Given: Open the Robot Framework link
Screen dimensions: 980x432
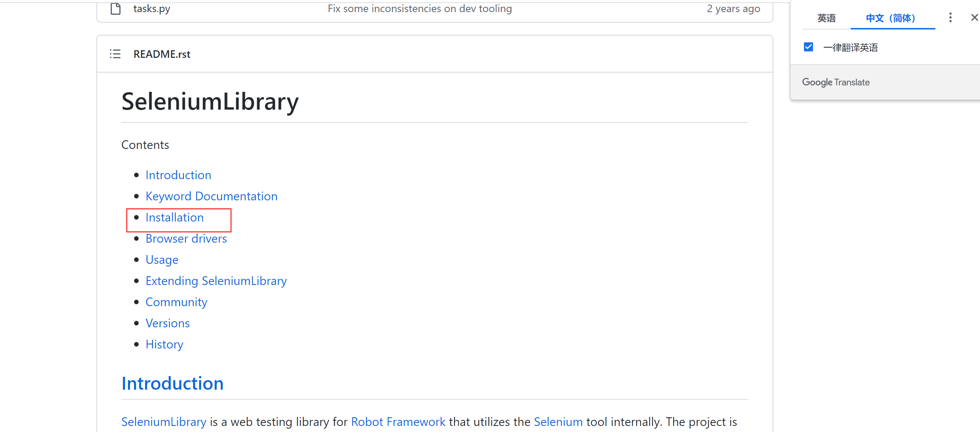Looking at the screenshot, I should click(398, 422).
